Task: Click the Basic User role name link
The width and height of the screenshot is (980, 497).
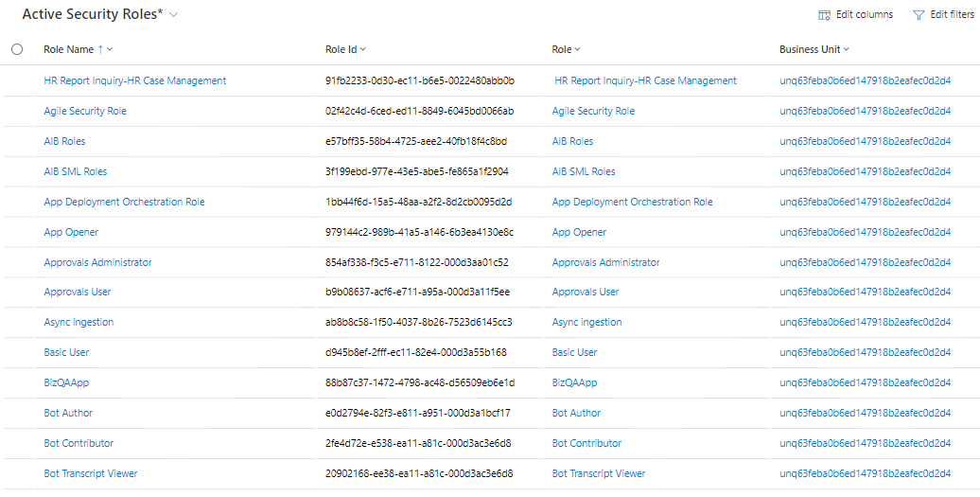Action: pyautogui.click(x=66, y=352)
